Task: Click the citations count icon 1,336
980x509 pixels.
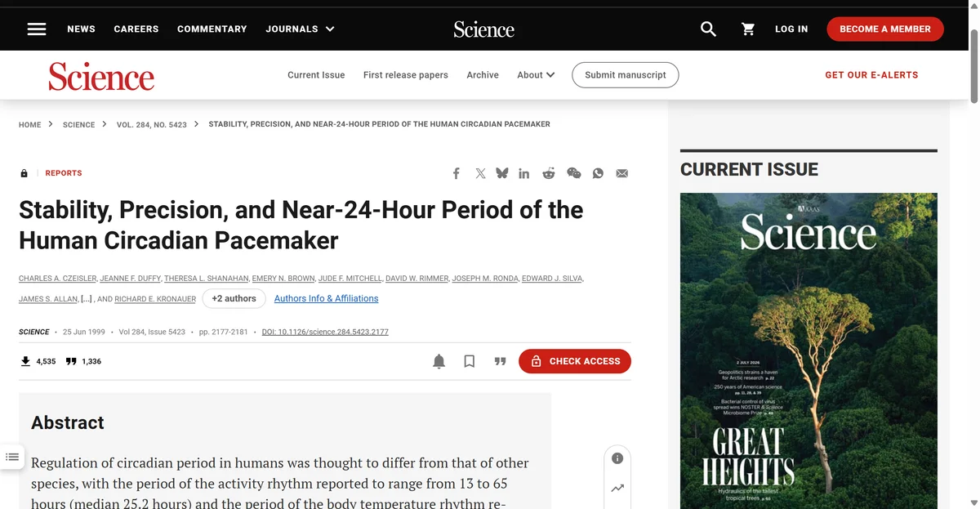Action: 71,361
